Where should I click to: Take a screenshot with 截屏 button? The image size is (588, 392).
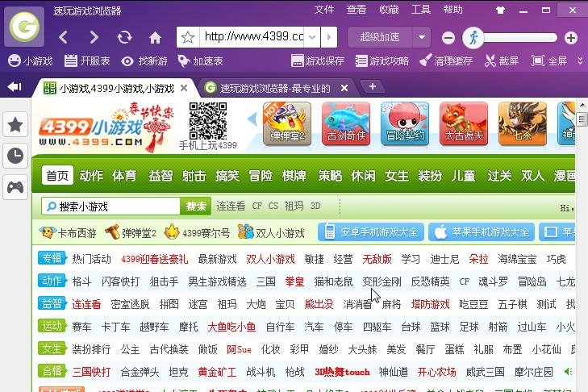coord(502,60)
